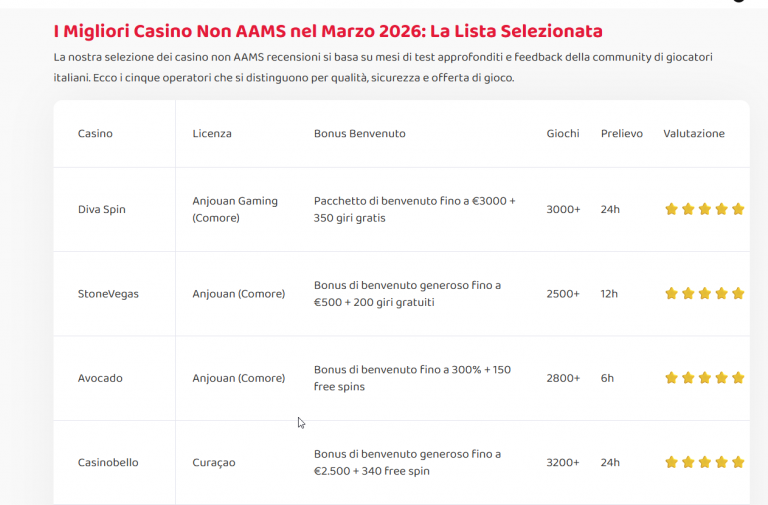768x505 pixels.
Task: Click the Licenza column header
Action: point(212,133)
